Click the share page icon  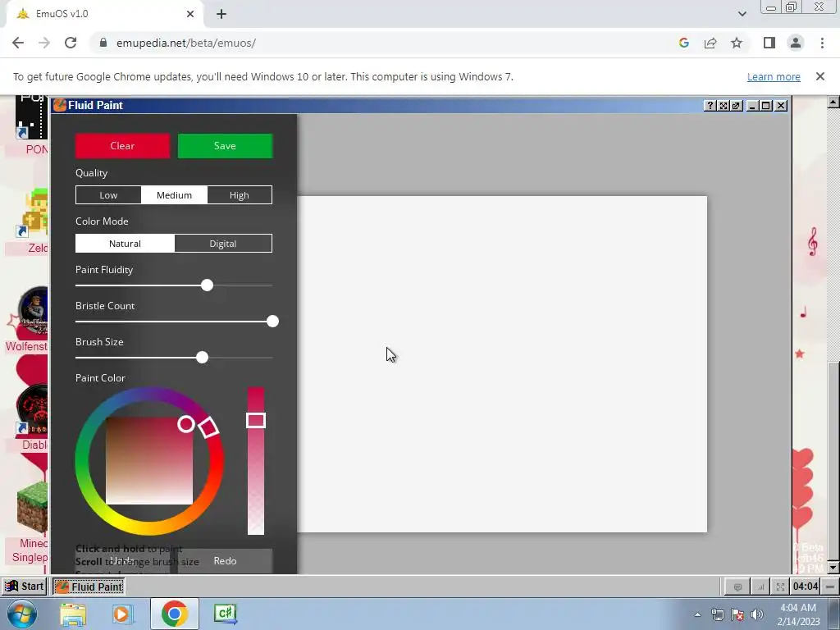point(710,43)
